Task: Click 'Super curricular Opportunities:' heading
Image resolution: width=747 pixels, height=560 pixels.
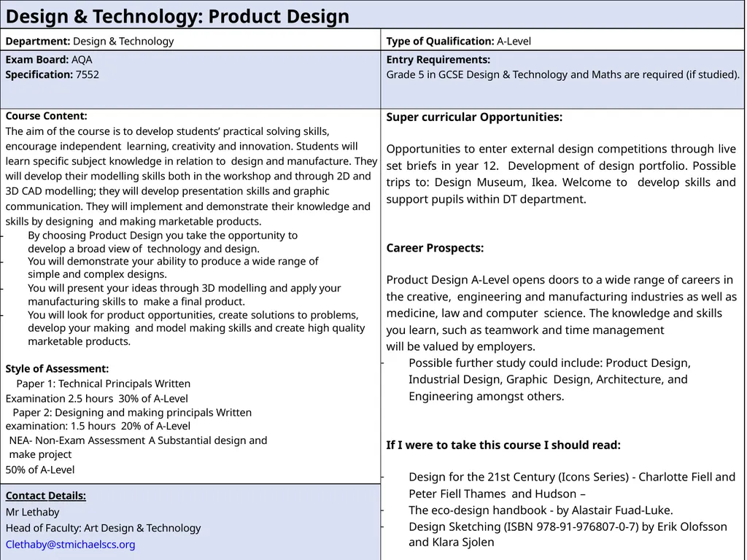Action: (x=474, y=117)
